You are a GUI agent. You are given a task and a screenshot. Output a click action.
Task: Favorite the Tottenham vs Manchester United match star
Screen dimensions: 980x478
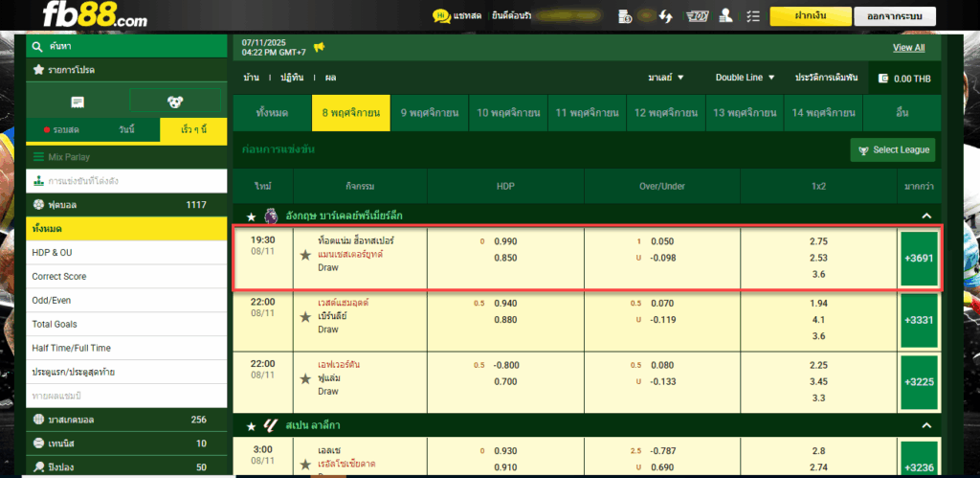point(305,255)
